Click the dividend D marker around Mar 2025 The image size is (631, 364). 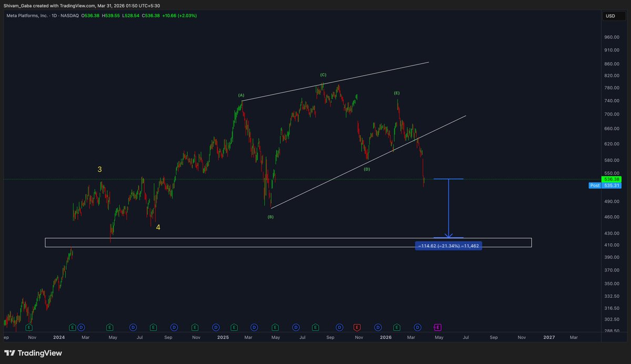[x=254, y=327]
